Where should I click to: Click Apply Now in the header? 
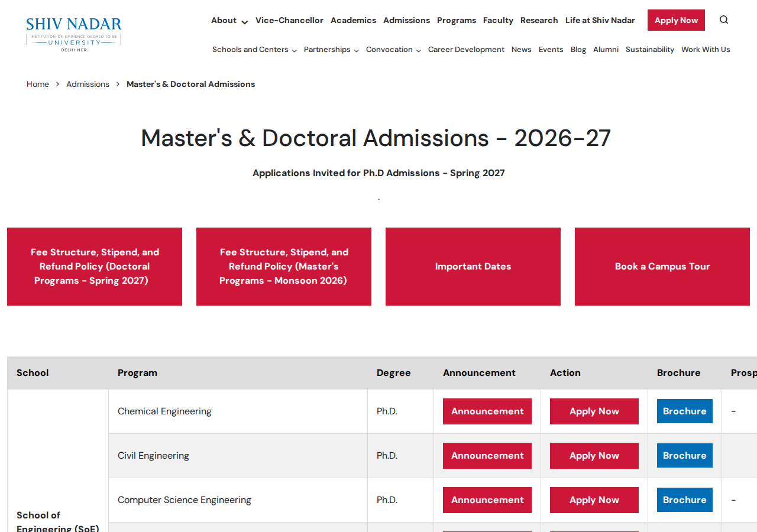pos(676,20)
